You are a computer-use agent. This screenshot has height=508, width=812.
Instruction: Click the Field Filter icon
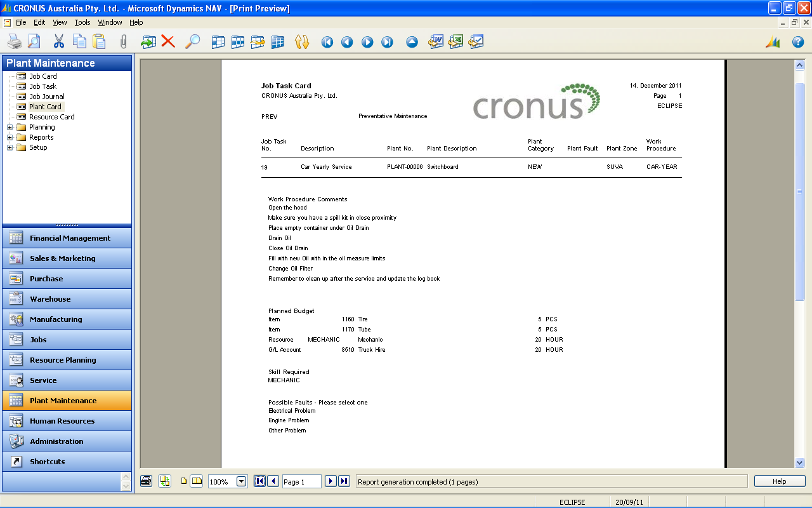(x=218, y=42)
